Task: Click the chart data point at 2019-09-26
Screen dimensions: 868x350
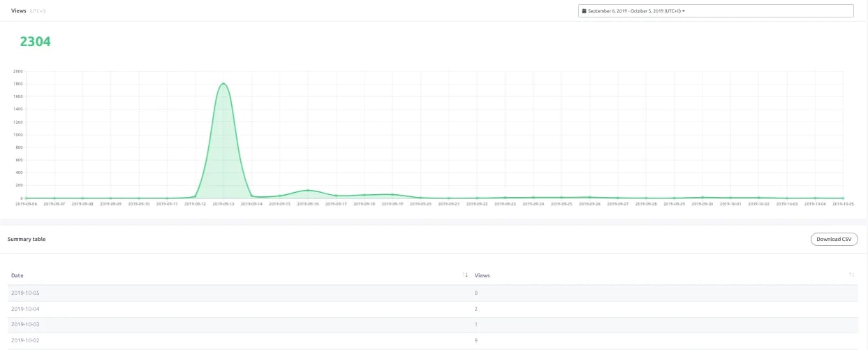Action: 589,197
